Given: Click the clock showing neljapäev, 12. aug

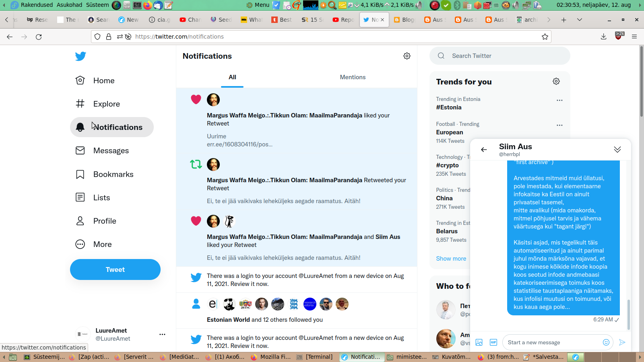Looking at the screenshot, I should (x=593, y=5).
